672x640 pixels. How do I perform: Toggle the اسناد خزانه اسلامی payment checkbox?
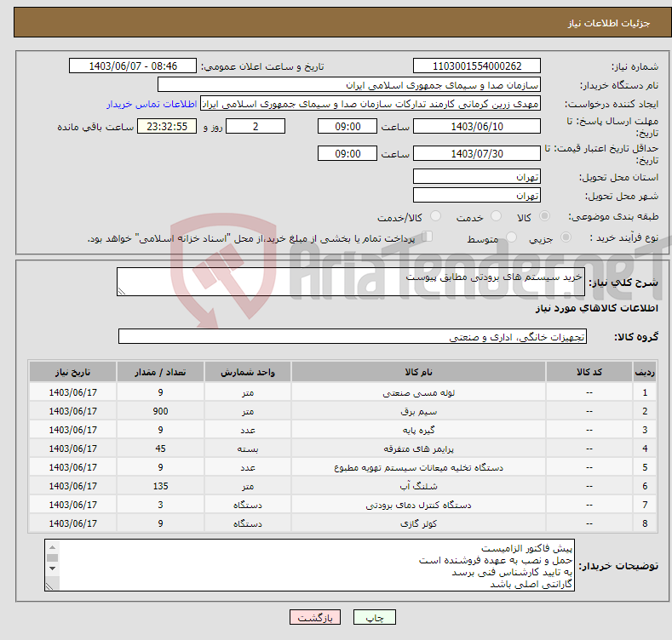click(x=427, y=237)
